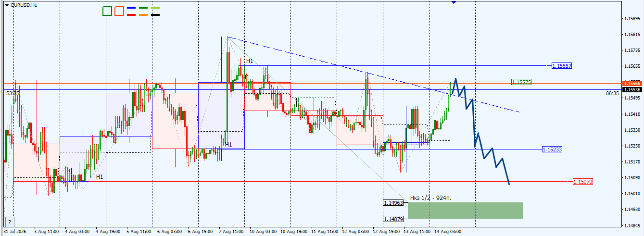Click the '10 Aug 03:00' time axis label
Image resolution: width=644 pixels, height=236 pixels.
(x=263, y=232)
